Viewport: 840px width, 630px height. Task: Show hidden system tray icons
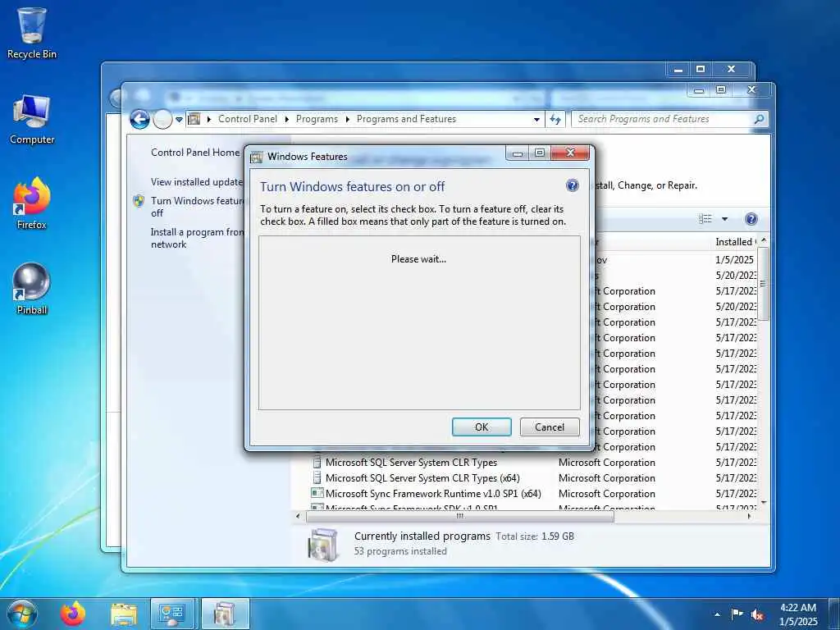point(717,614)
